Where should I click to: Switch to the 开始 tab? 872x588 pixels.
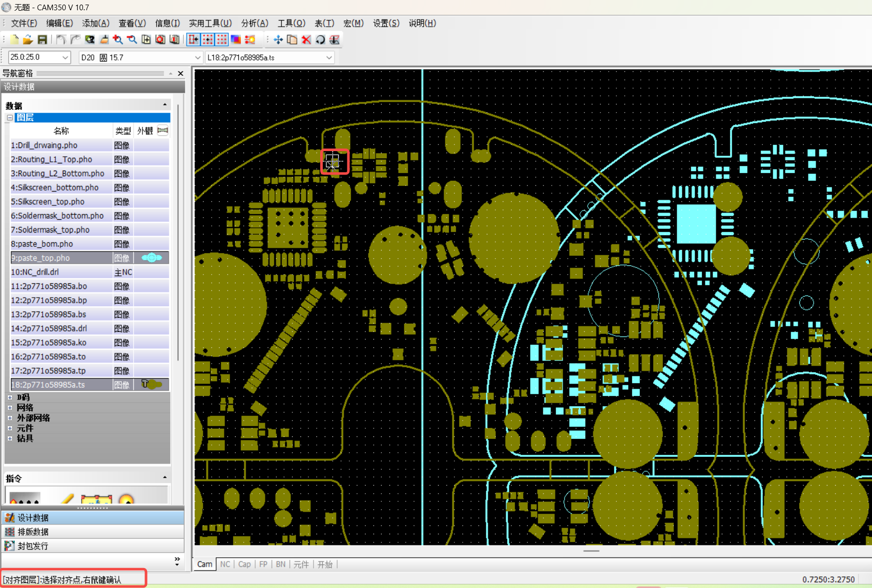tap(325, 564)
